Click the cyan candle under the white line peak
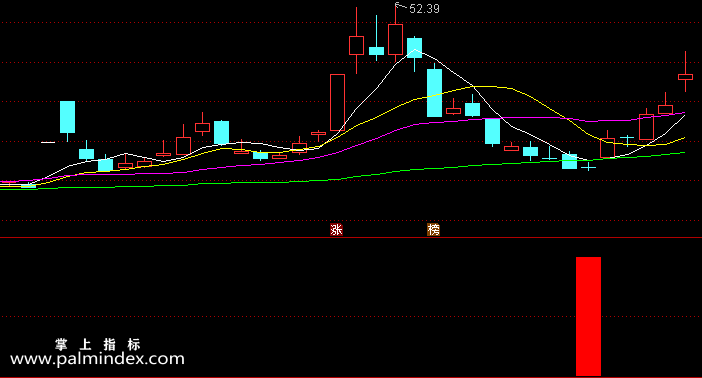This screenshot has height=378, width=702. tap(415, 48)
